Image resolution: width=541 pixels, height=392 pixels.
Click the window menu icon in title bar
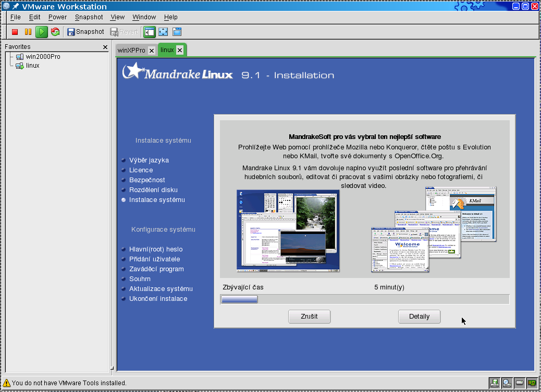(6, 6)
